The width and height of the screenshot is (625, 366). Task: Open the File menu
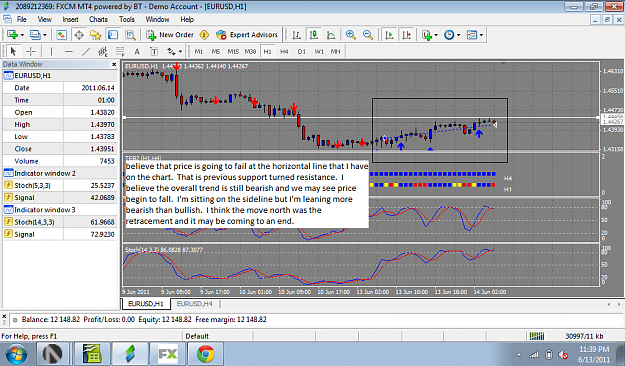click(x=22, y=19)
